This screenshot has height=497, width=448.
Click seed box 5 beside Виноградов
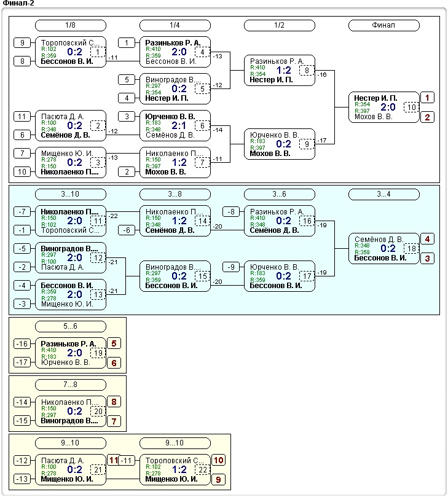pos(127,80)
